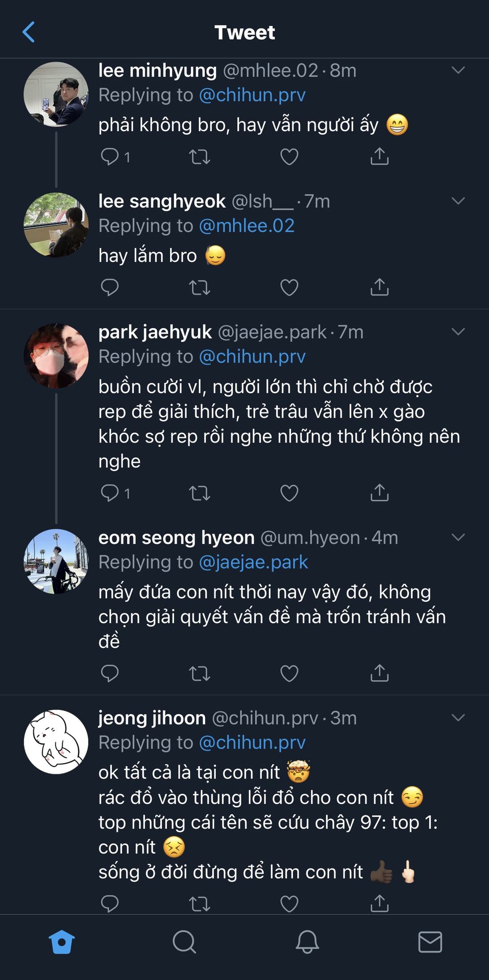Like lee minhyung's tweet

(289, 156)
